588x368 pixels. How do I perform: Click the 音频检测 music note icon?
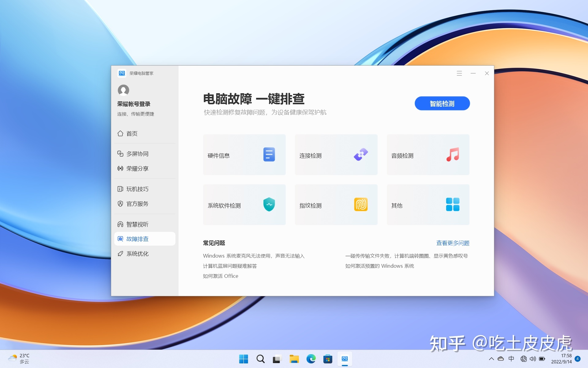click(x=453, y=155)
